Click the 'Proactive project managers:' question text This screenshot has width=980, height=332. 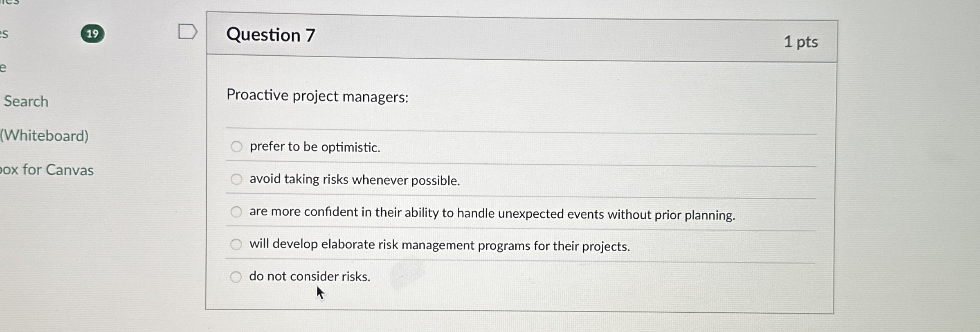pyautogui.click(x=318, y=97)
